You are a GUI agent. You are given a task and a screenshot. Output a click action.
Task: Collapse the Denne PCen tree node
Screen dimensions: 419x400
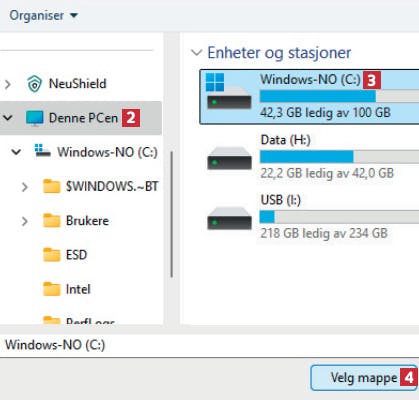click(x=8, y=118)
